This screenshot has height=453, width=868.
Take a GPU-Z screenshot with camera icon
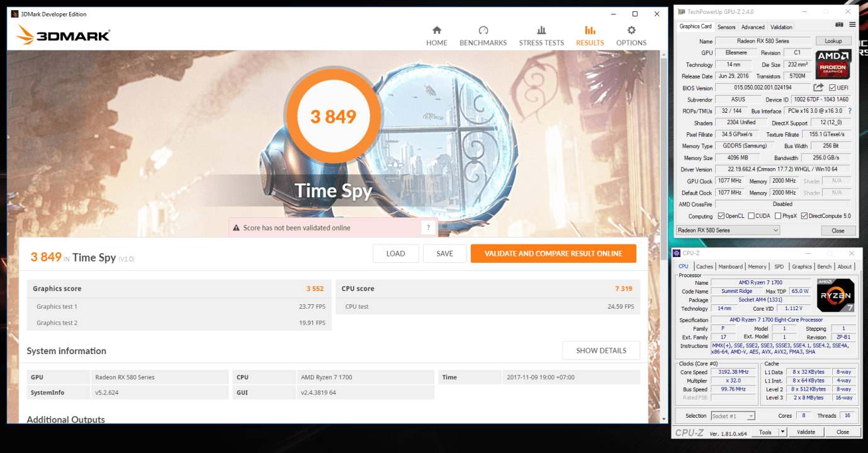[x=839, y=25]
